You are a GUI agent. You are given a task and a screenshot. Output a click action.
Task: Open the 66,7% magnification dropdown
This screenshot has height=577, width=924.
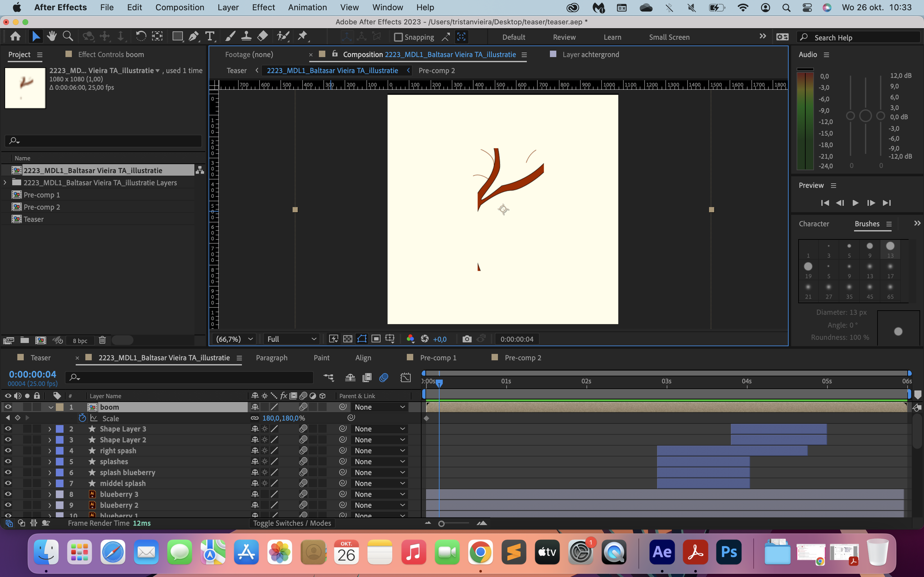point(234,339)
